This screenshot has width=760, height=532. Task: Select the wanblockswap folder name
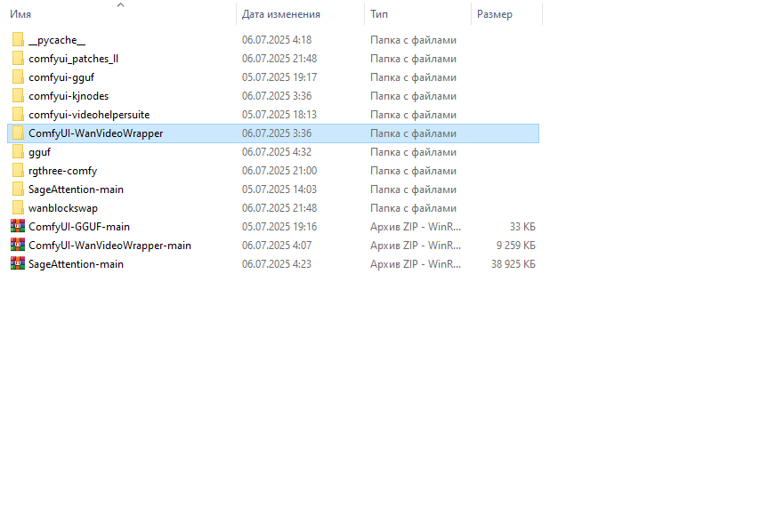[63, 208]
